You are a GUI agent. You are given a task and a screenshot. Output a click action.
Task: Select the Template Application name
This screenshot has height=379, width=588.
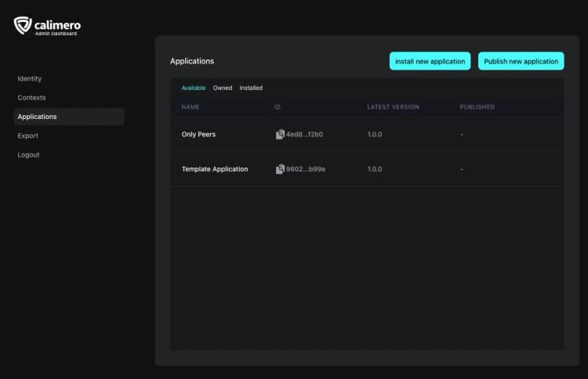tap(215, 169)
